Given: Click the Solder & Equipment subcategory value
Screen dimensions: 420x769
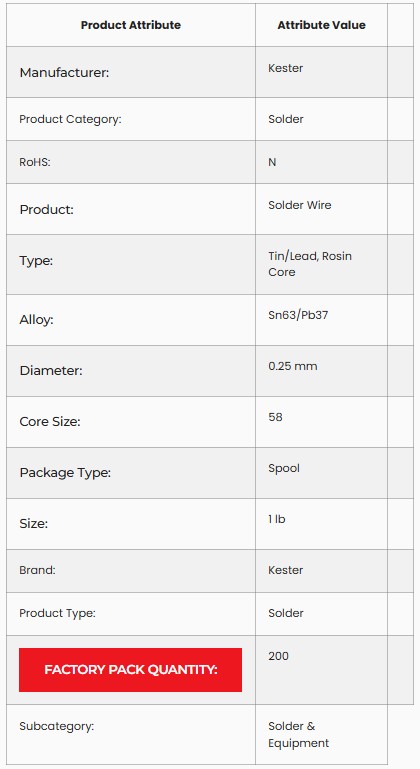Looking at the screenshot, I should click(298, 734).
